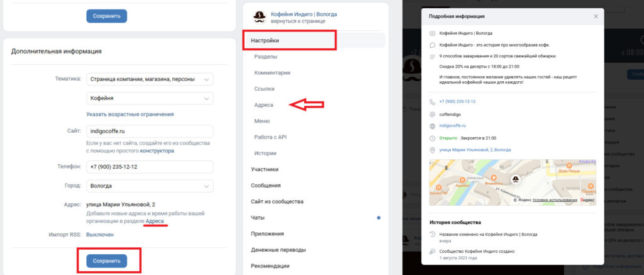Click the clock icon beside Открыто
The width and height of the screenshot is (644, 275).
(432, 138)
